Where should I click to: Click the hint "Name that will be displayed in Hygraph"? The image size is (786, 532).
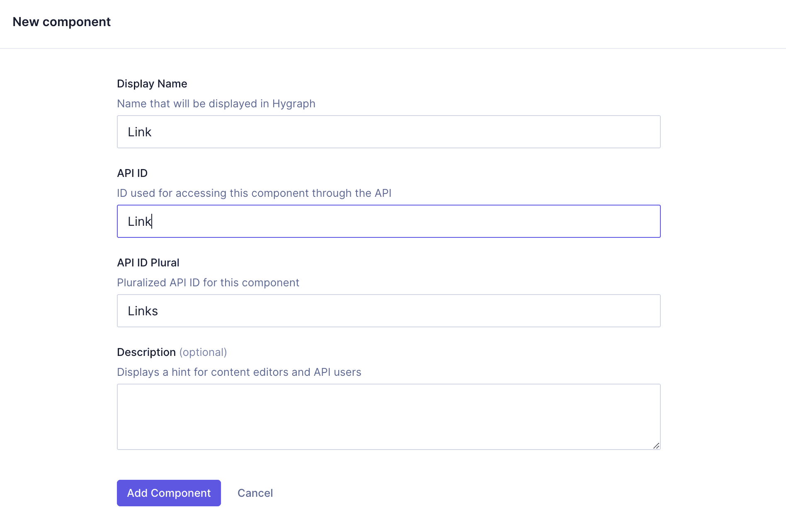tap(216, 104)
